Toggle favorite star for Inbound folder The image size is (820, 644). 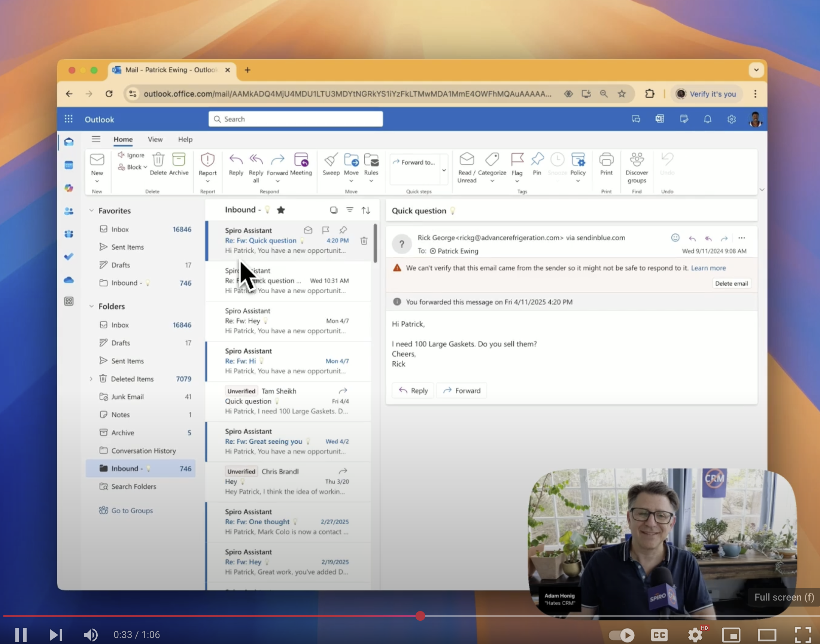point(281,210)
